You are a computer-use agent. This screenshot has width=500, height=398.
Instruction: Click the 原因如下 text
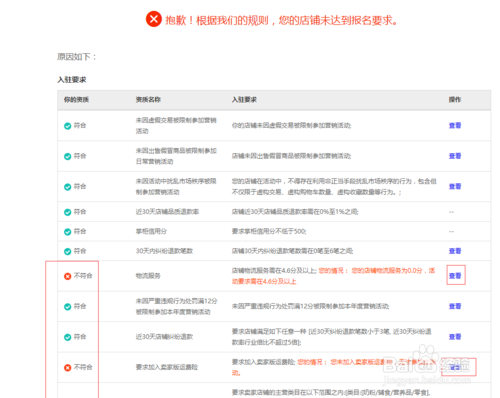(x=77, y=57)
